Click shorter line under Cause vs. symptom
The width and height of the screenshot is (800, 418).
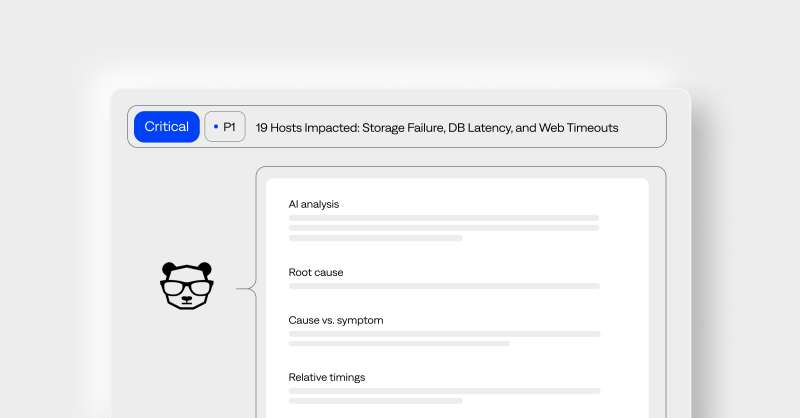coord(399,343)
